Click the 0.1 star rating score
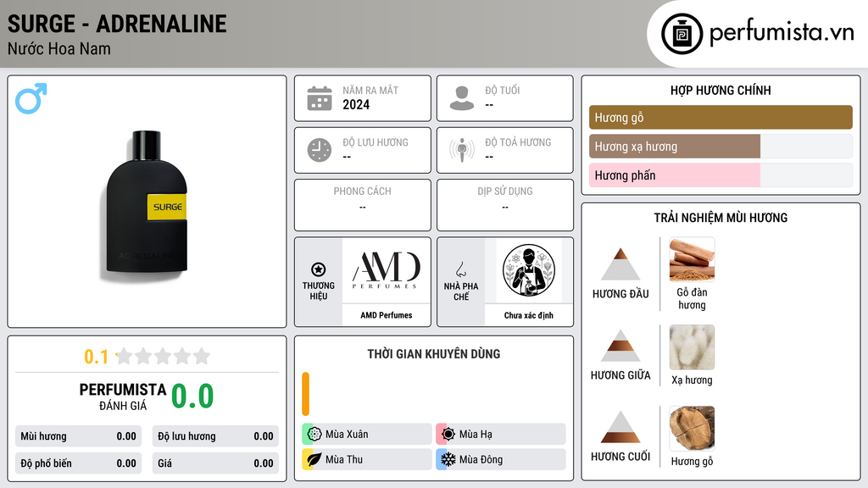The height and width of the screenshot is (488, 868). tap(96, 357)
